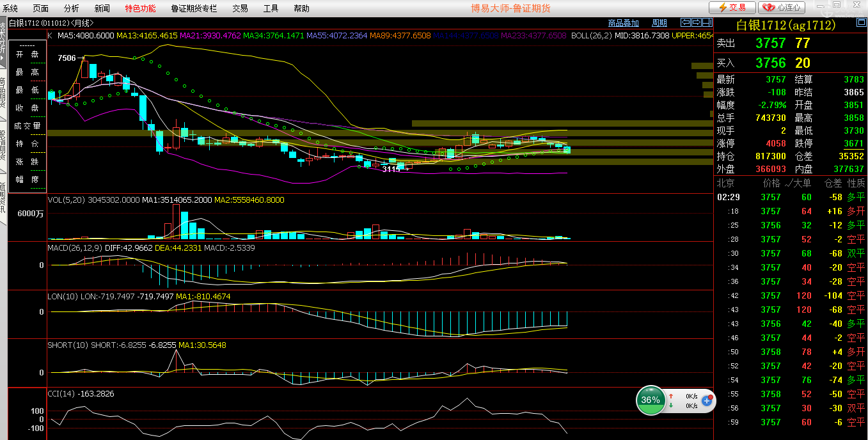This screenshot has height=440, width=868.
Task: Click the SHORT(10) indicator label
Action: [x=68, y=345]
